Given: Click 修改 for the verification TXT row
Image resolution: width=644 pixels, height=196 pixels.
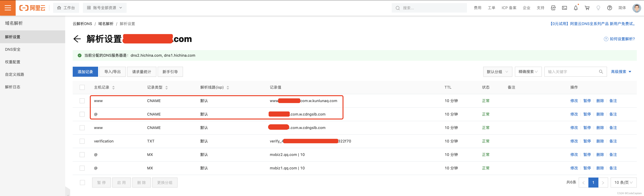Looking at the screenshot, I should click(574, 141).
